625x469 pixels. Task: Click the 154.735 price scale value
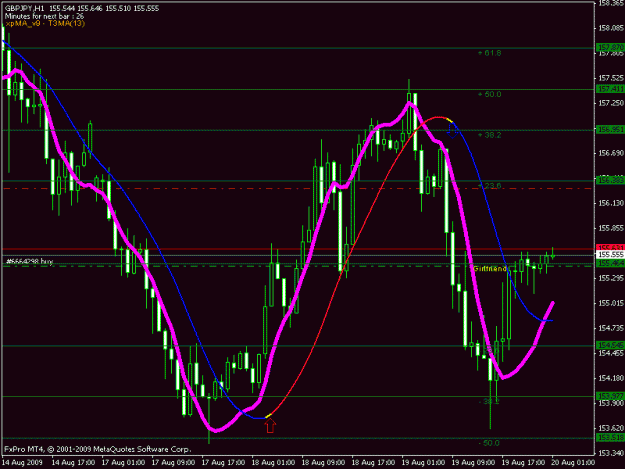(611, 328)
